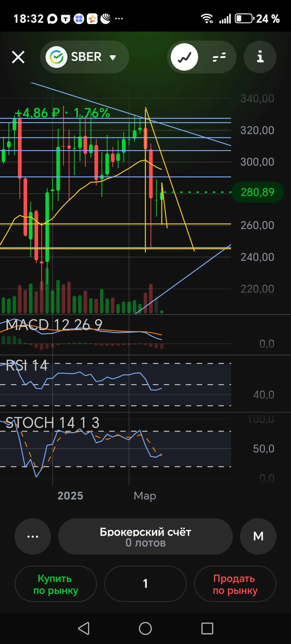This screenshot has height=644, width=291.
Task: Open recent apps with the square button
Action: [x=207, y=628]
